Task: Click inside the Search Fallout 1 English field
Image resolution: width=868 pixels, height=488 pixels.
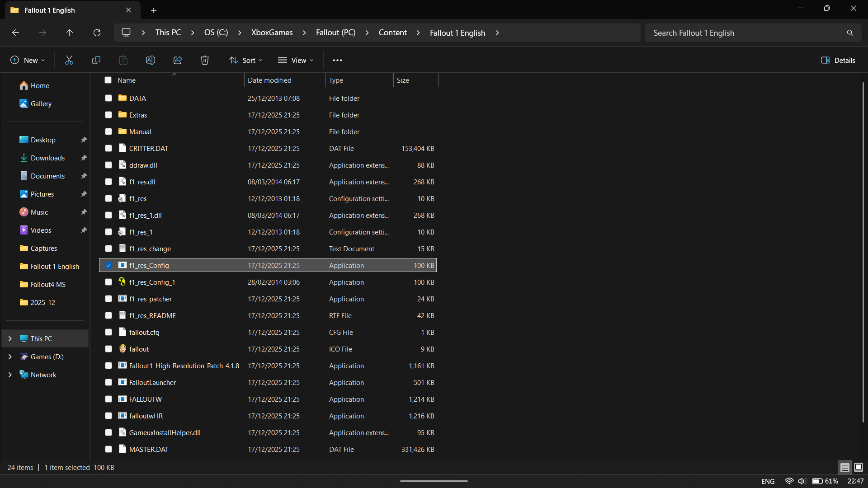Action: [x=746, y=33]
